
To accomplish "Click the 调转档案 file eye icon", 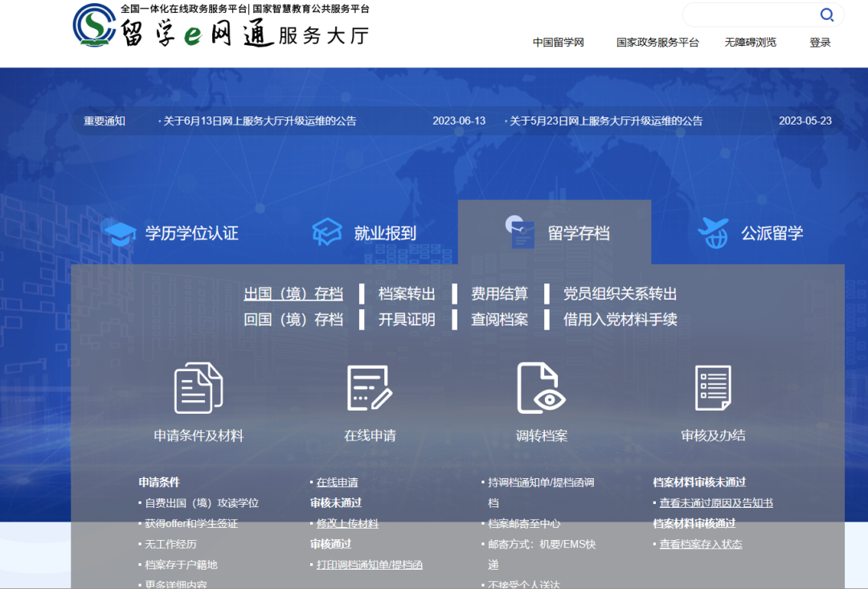I will (541, 388).
